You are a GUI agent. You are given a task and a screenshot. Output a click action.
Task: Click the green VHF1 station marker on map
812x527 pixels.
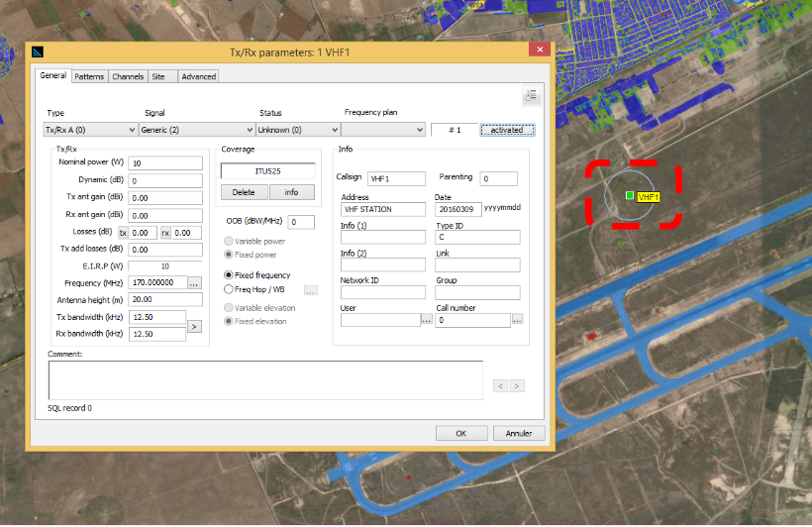coord(629,196)
